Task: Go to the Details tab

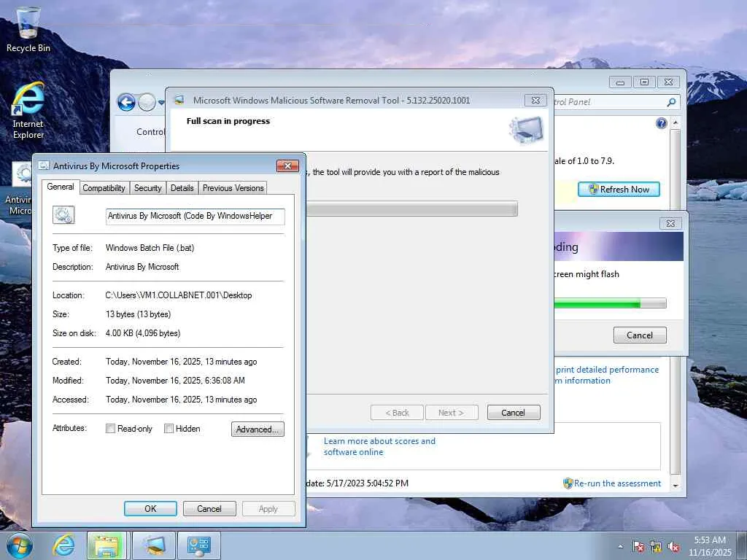Action: click(182, 188)
